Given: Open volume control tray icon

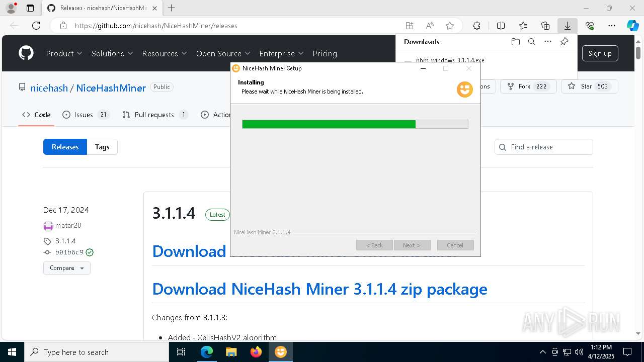Looking at the screenshot, I should [579, 352].
